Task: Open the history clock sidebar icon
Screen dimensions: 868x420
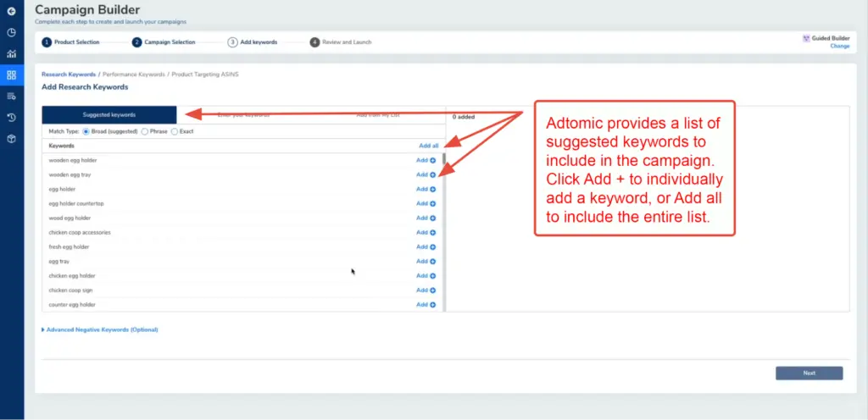Action: (11, 117)
